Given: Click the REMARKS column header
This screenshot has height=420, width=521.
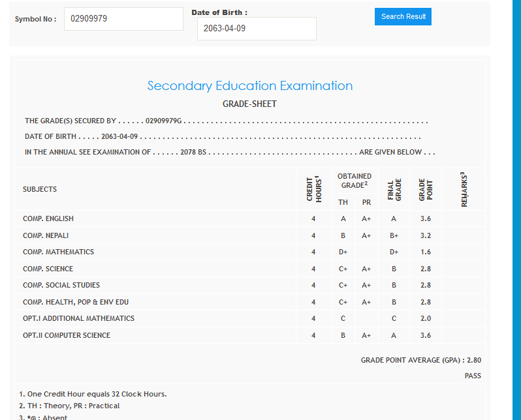Looking at the screenshot, I should [464, 189].
